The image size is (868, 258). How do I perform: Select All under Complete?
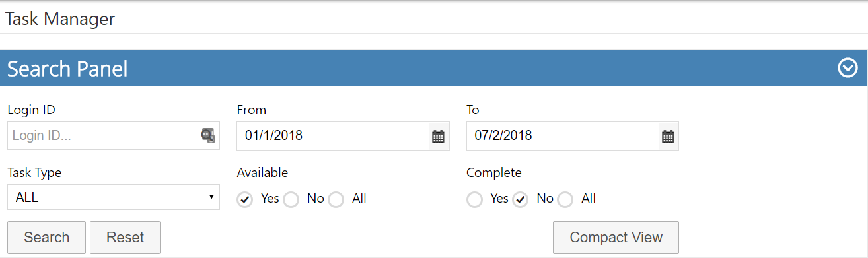[x=565, y=199]
